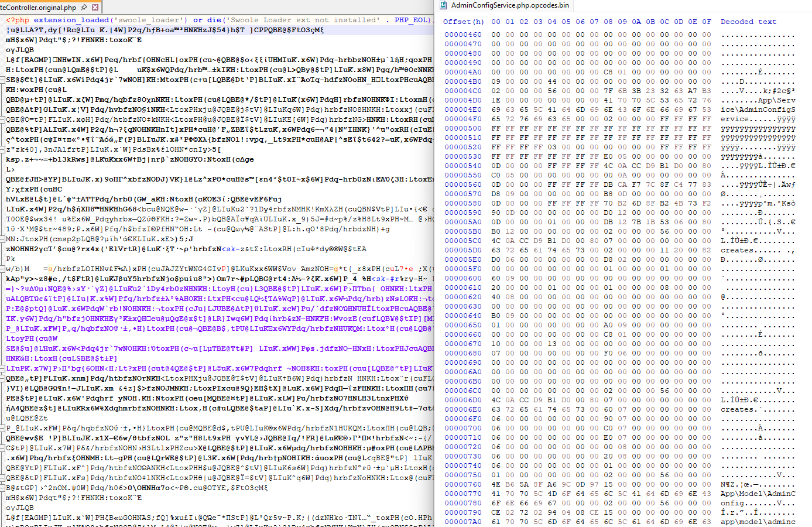The height and width of the screenshot is (527, 812).
Task: Select hex column header 0A
Action: [x=636, y=22]
